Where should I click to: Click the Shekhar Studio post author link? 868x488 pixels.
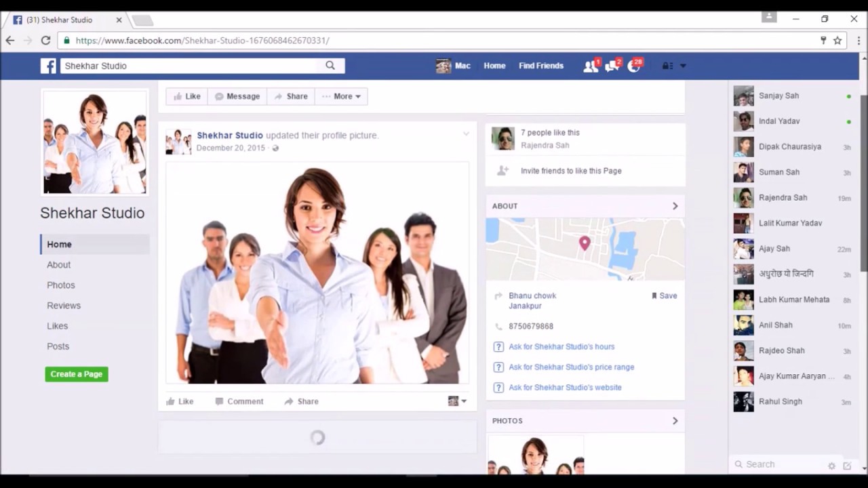230,136
